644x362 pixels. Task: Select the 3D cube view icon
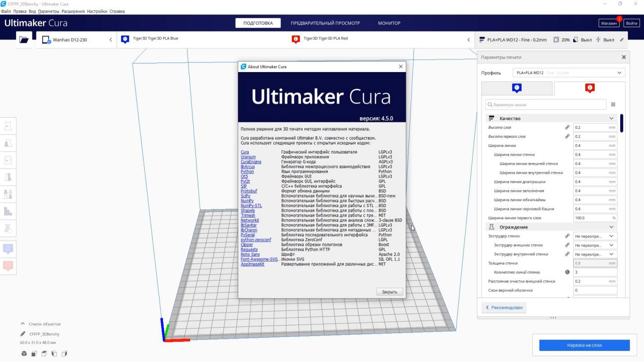coord(24,354)
